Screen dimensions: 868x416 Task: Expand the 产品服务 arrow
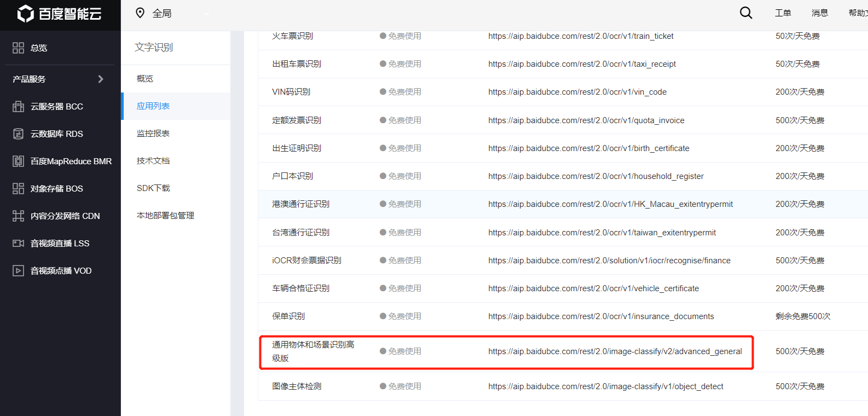(x=101, y=79)
